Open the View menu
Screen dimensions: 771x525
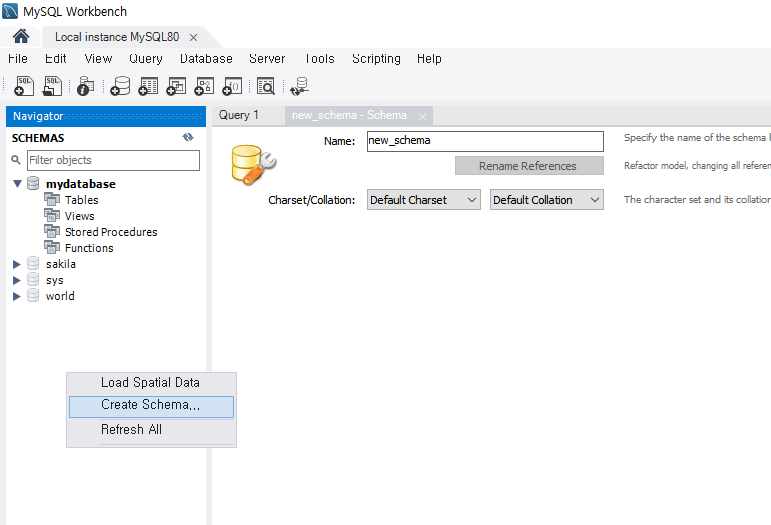click(98, 58)
